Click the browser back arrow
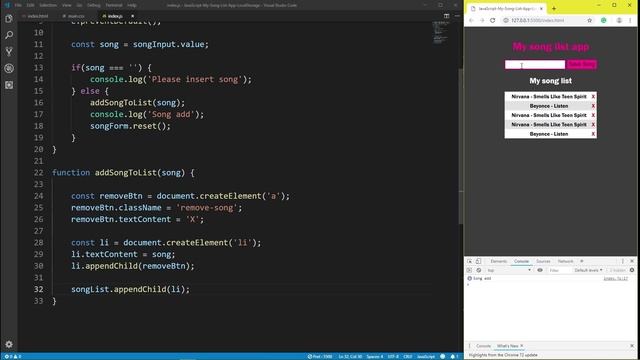640x360 pixels. (x=471, y=20)
